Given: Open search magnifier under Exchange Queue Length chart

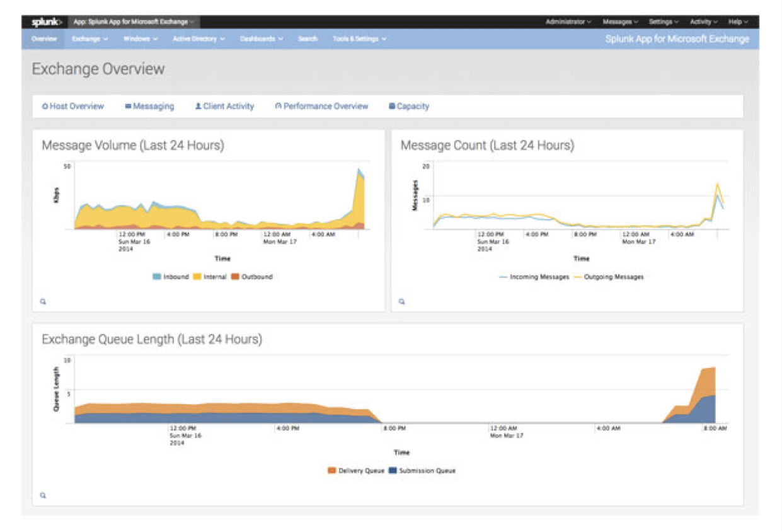Looking at the screenshot, I should click(43, 495).
